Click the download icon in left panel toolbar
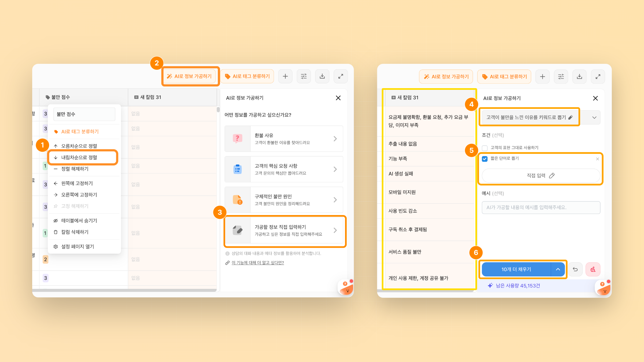 click(322, 76)
